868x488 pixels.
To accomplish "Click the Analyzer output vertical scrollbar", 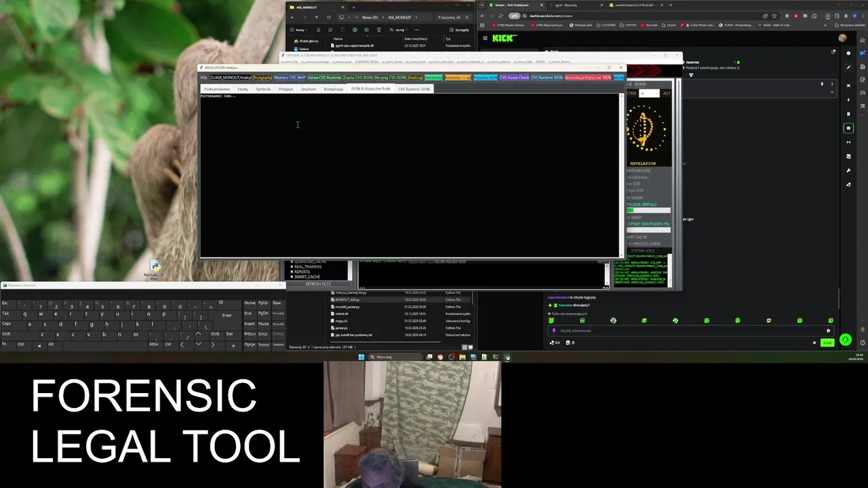I will pyautogui.click(x=620, y=175).
